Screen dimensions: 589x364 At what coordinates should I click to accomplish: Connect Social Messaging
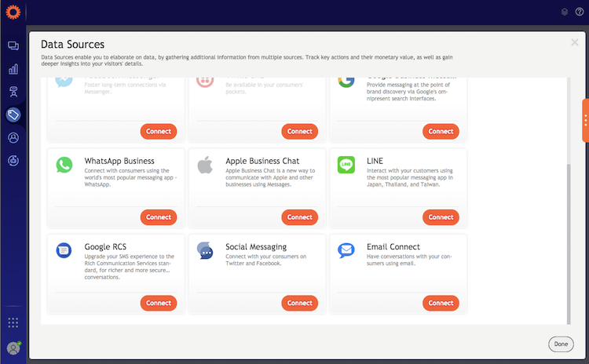click(300, 304)
